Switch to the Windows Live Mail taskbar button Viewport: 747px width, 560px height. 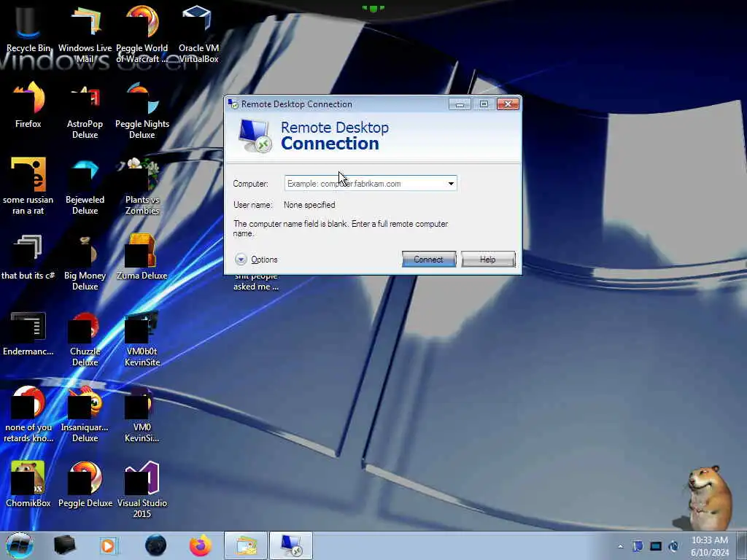(x=246, y=545)
